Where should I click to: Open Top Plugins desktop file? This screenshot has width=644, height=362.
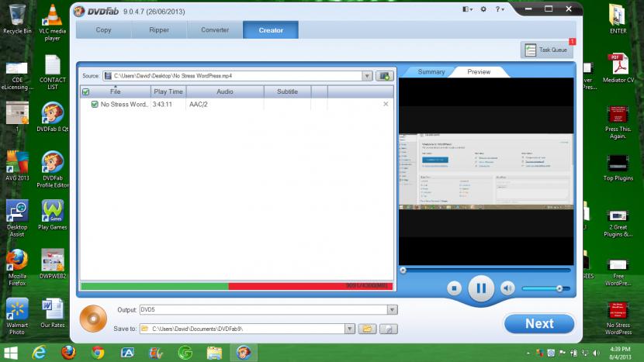[x=618, y=168]
